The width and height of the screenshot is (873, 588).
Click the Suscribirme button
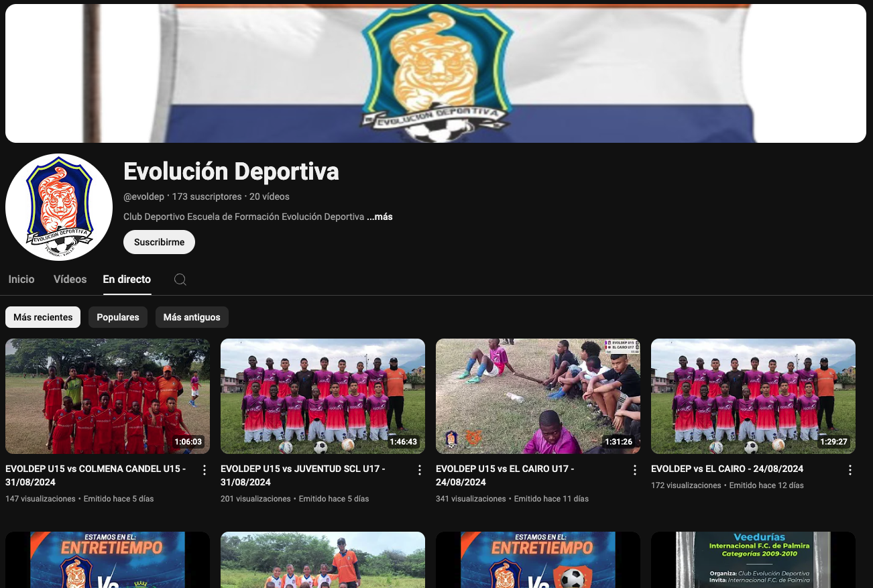point(159,242)
